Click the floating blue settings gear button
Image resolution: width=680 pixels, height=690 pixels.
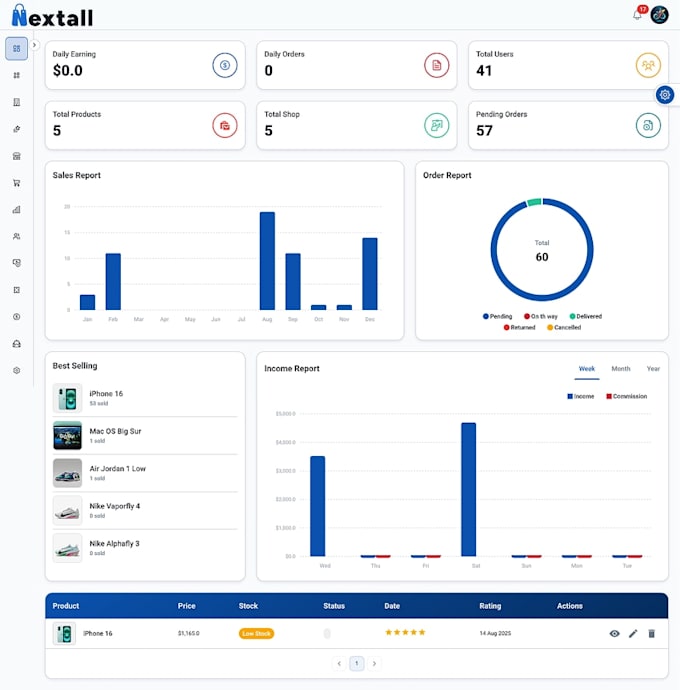(665, 95)
